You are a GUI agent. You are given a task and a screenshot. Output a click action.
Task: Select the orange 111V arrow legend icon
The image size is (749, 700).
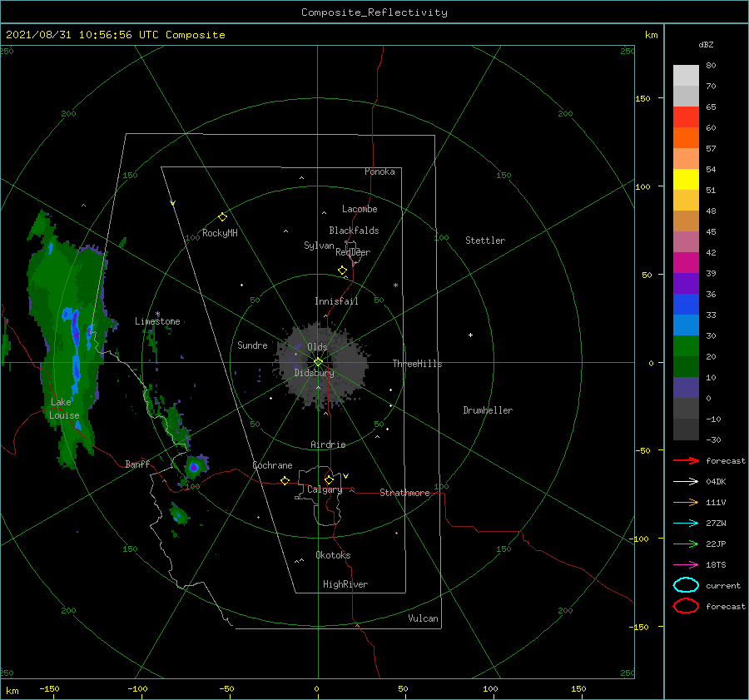click(686, 502)
